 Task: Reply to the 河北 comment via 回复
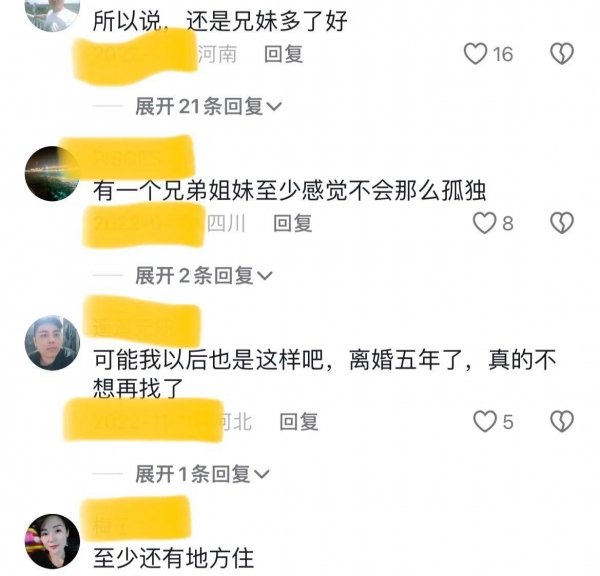299,422
